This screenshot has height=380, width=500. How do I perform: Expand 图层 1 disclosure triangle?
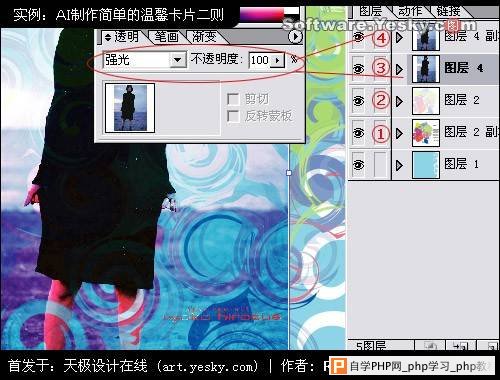[x=399, y=165]
